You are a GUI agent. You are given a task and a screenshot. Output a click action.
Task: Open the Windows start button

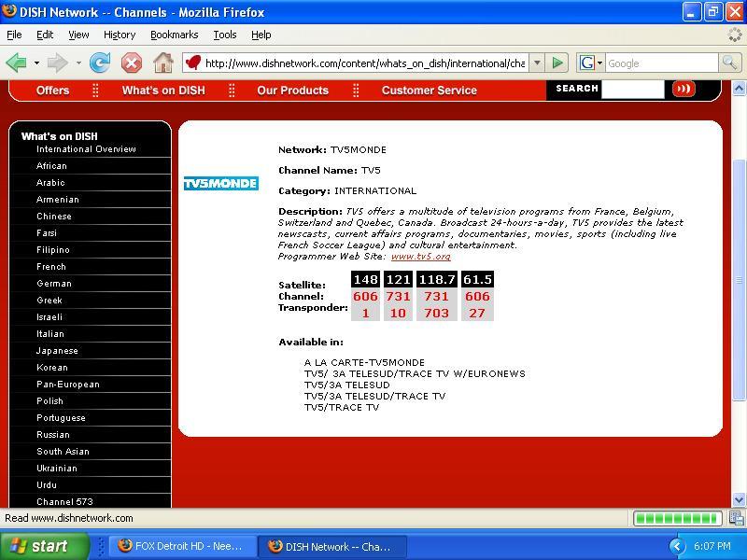44,546
